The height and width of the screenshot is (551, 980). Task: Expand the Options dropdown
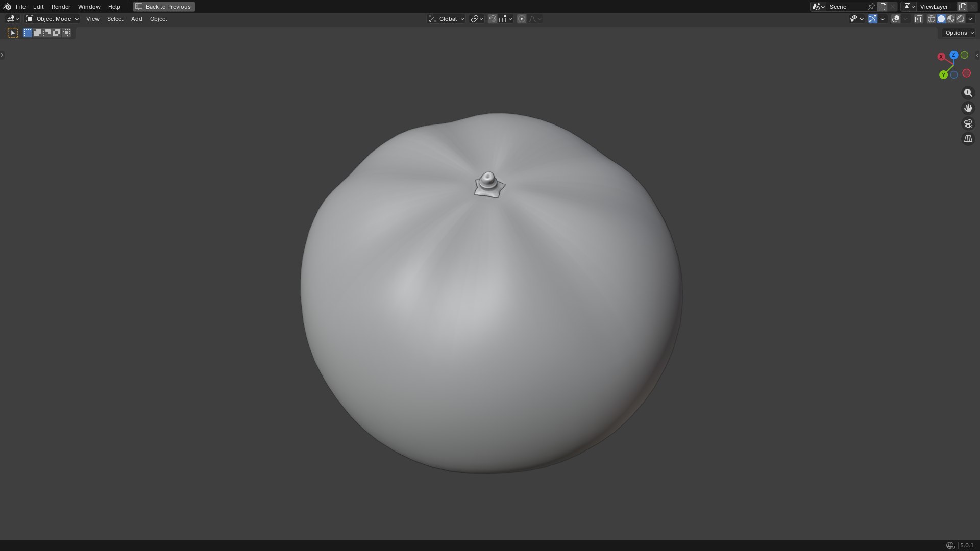(960, 33)
